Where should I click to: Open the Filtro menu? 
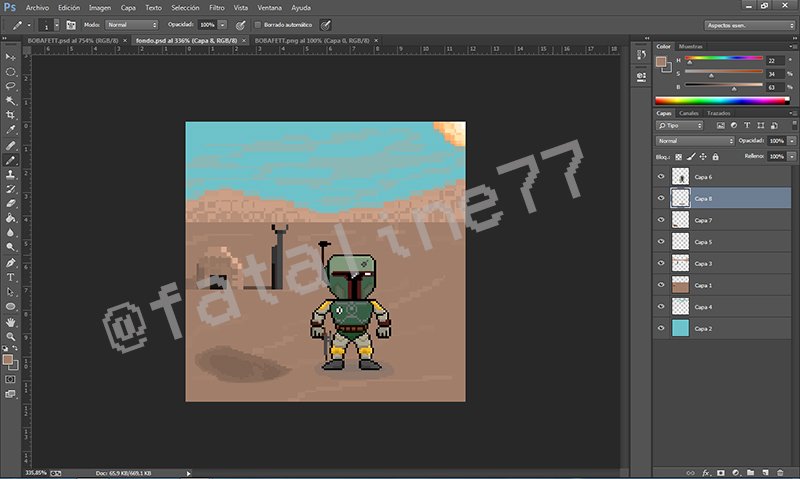point(216,8)
